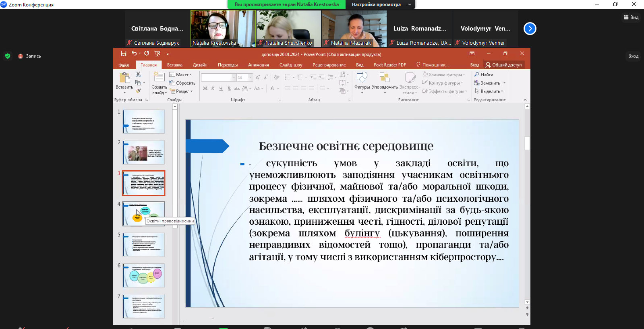Viewport: 644px width, 329px height.
Task: Decrease list indent level icon
Action: (x=313, y=77)
